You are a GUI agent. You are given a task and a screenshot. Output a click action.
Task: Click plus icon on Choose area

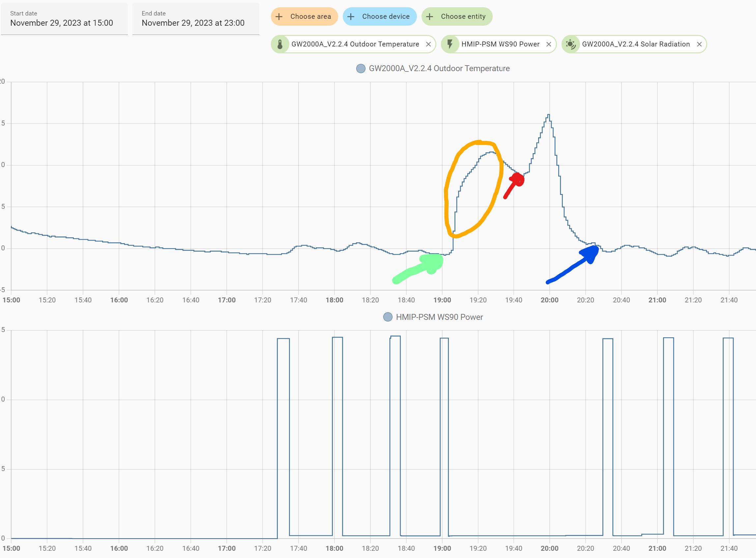pos(279,16)
